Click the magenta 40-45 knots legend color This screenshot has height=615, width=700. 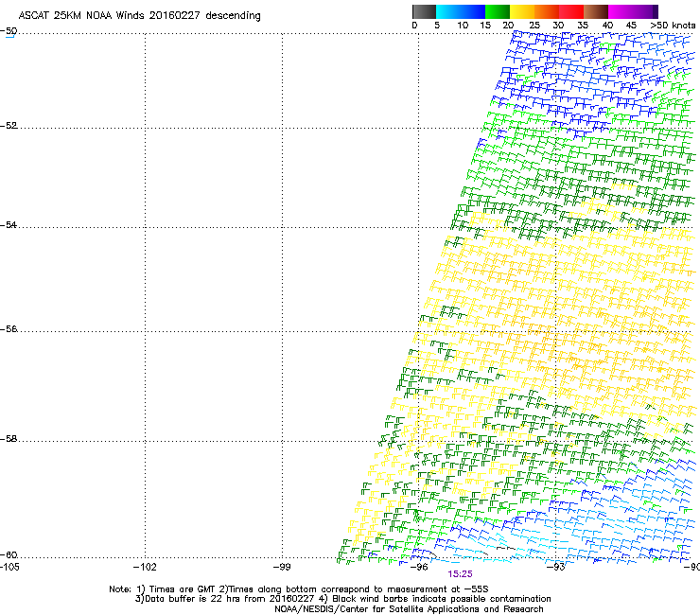pos(621,11)
